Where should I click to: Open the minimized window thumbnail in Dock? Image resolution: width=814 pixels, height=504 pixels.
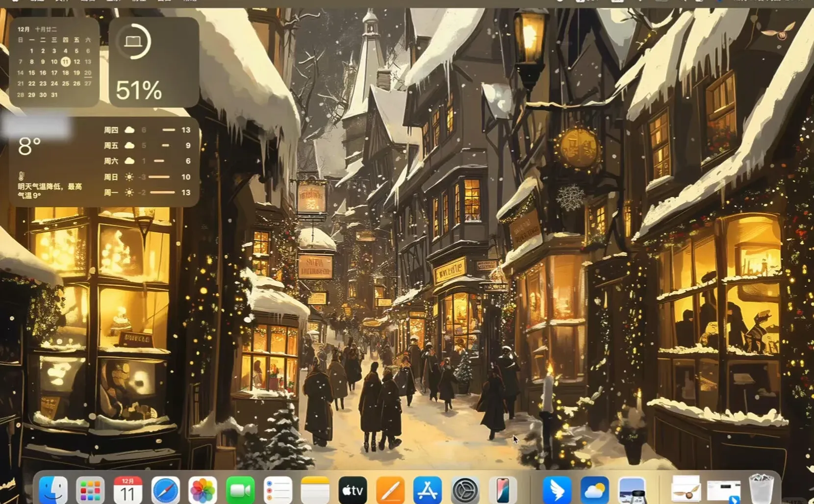pyautogui.click(x=724, y=491)
